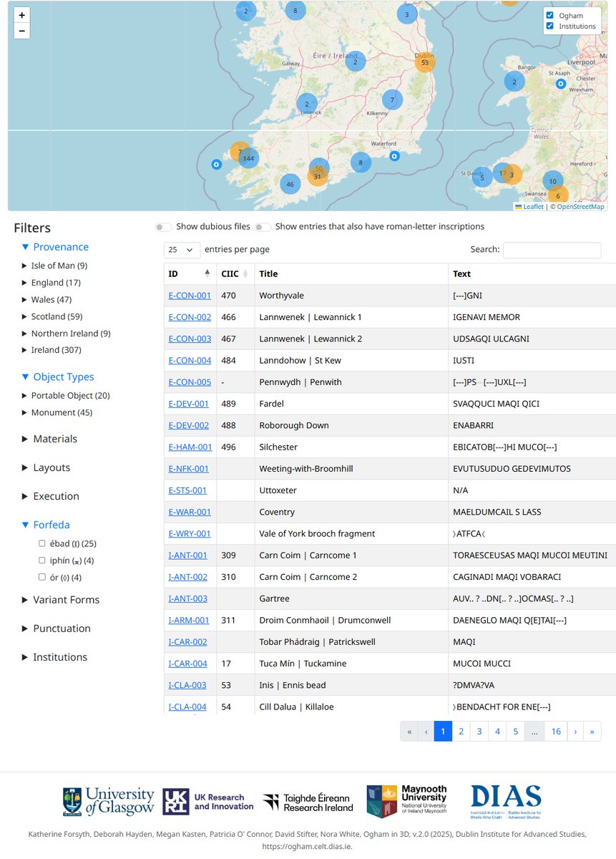Open blue cluster marker 46 near Cork
616x859 pixels.
[290, 184]
